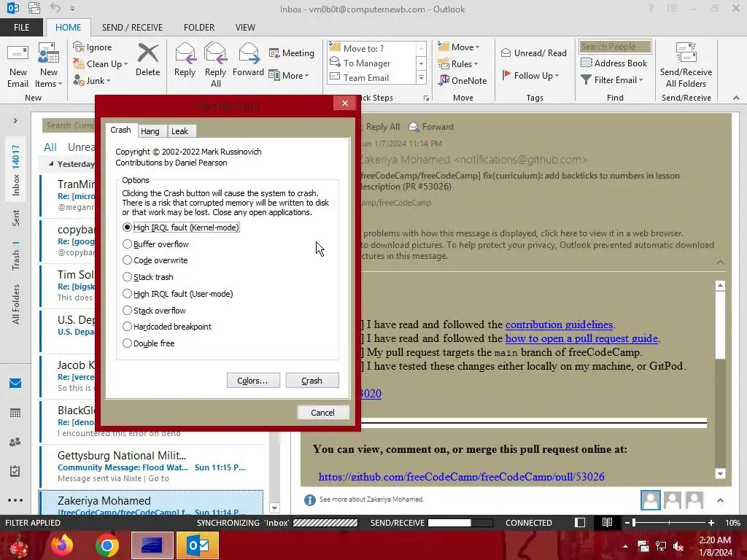747x560 pixels.
Task: Open OneNote from the Move group
Action: (x=462, y=80)
